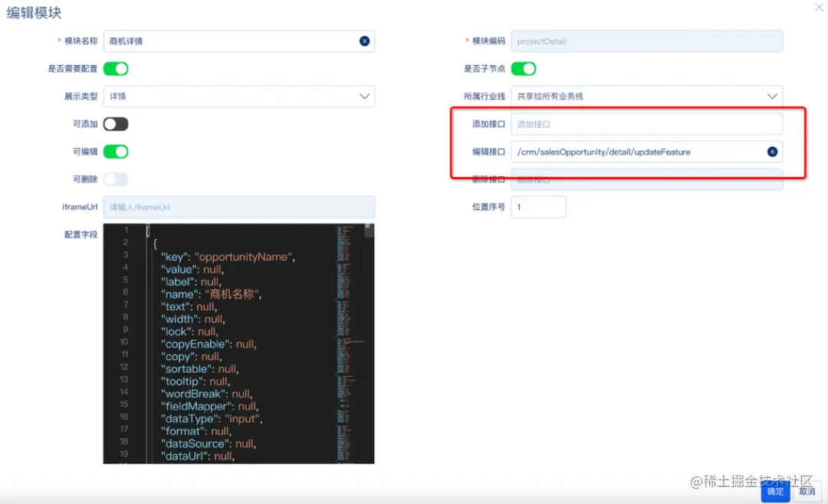
Task: Click the "dataUrl": null line
Action: 198,457
